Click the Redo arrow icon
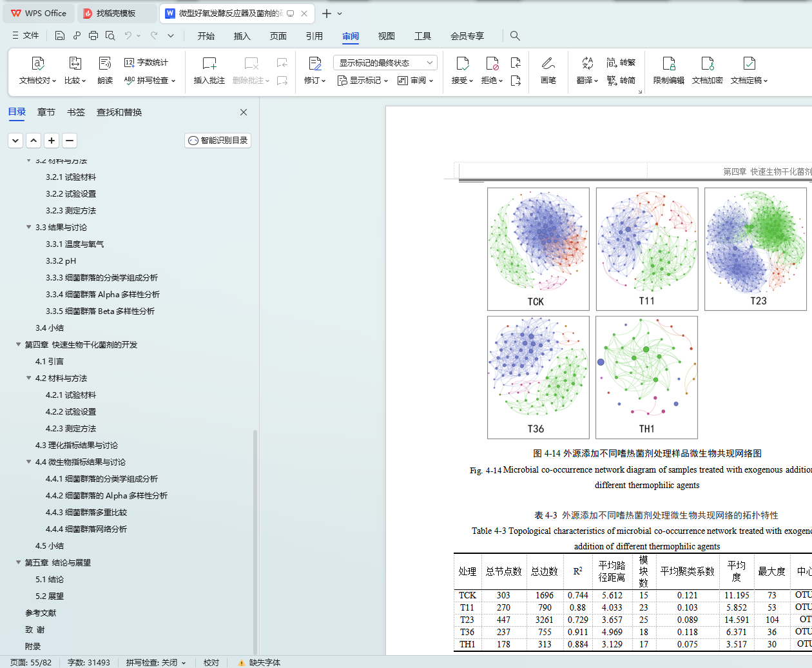Viewport: 812px width, 668px height. (154, 35)
